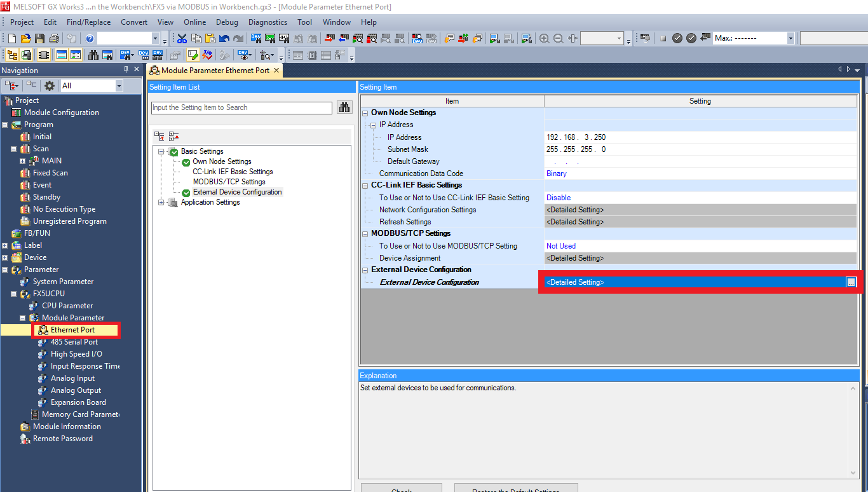Close the Module Parameter Ethernet Port tab
Image resolution: width=868 pixels, height=492 pixels.
(x=276, y=71)
